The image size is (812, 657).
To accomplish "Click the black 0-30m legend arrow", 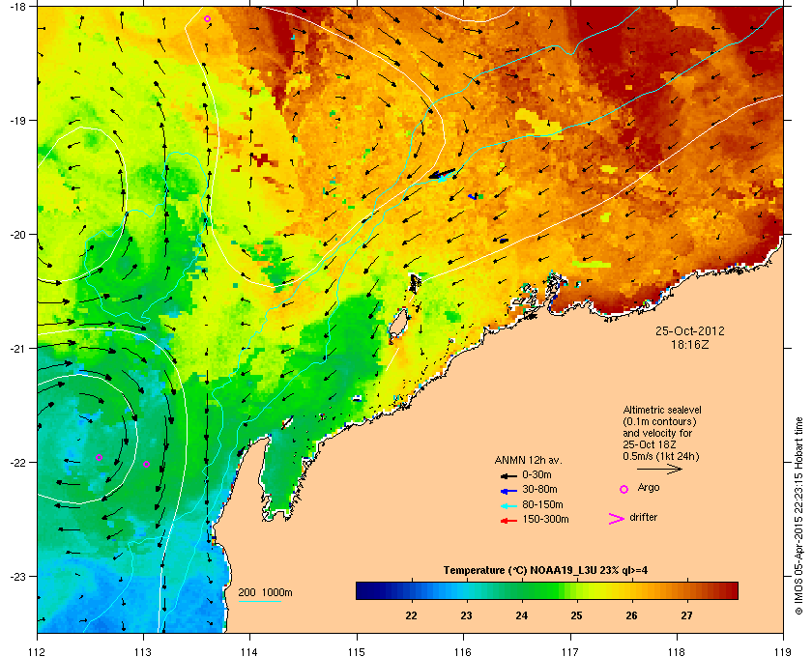I will 508,475.
